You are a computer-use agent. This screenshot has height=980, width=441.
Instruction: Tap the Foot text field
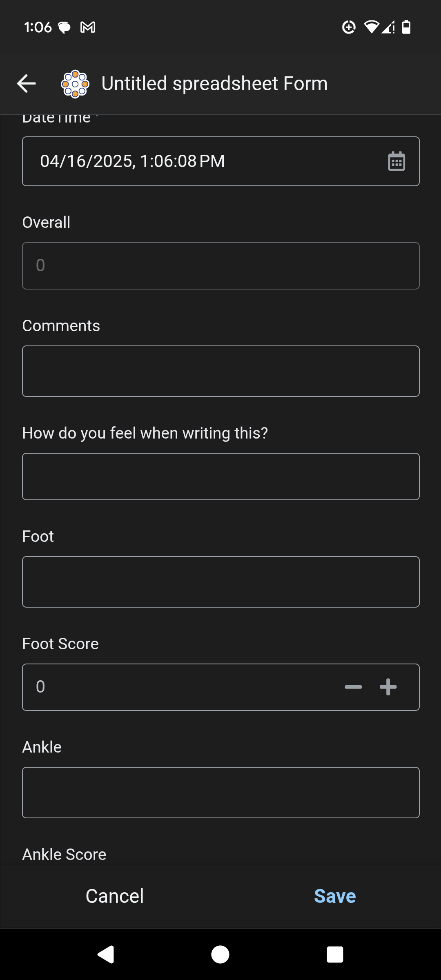[x=220, y=582]
